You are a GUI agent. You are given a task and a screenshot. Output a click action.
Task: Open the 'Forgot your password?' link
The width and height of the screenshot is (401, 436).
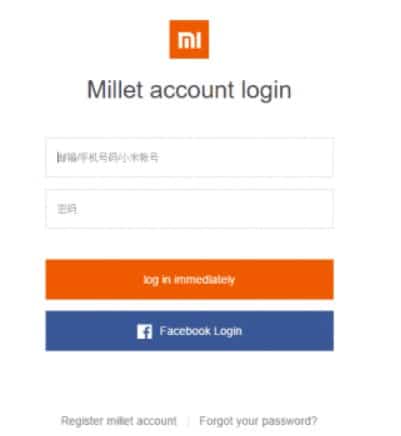click(x=258, y=421)
